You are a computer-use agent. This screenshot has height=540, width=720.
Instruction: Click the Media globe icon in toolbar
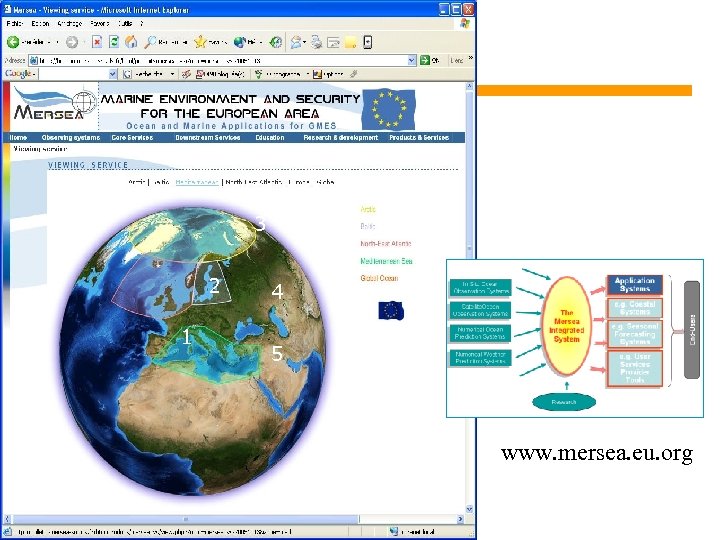tap(239, 42)
